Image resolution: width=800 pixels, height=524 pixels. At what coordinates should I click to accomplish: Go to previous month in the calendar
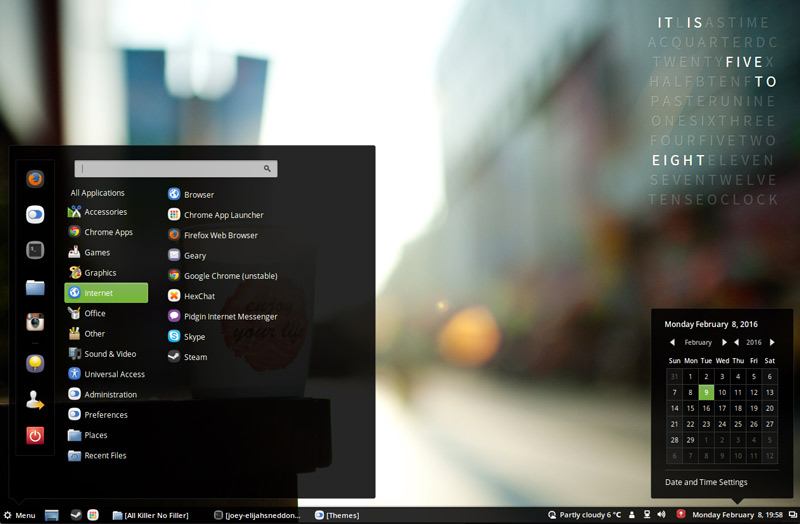pyautogui.click(x=672, y=342)
